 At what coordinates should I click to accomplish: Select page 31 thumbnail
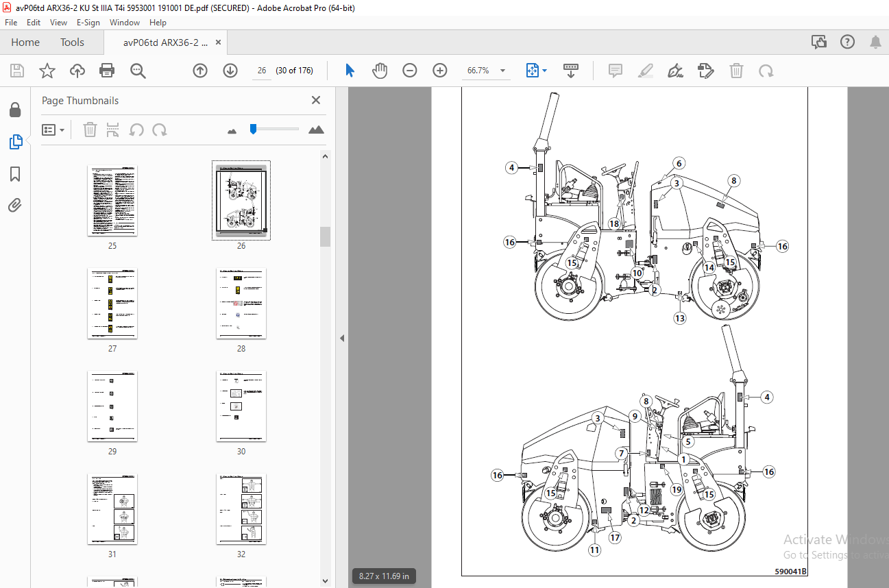(112, 509)
